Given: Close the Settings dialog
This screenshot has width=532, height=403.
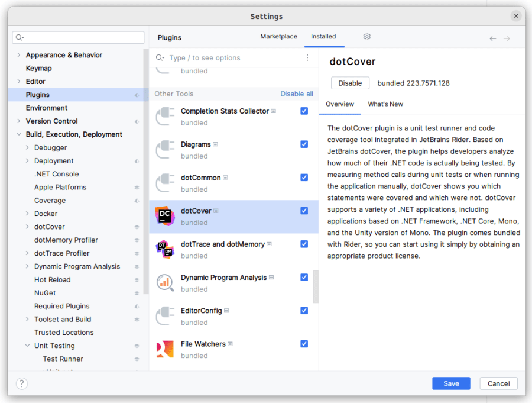Looking at the screenshot, I should [x=515, y=16].
